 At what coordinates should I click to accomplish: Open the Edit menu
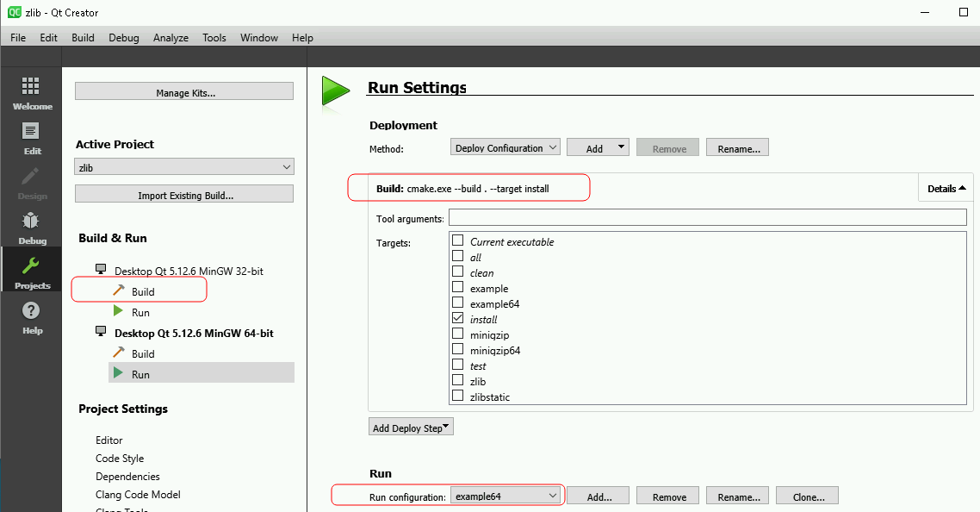[48, 38]
